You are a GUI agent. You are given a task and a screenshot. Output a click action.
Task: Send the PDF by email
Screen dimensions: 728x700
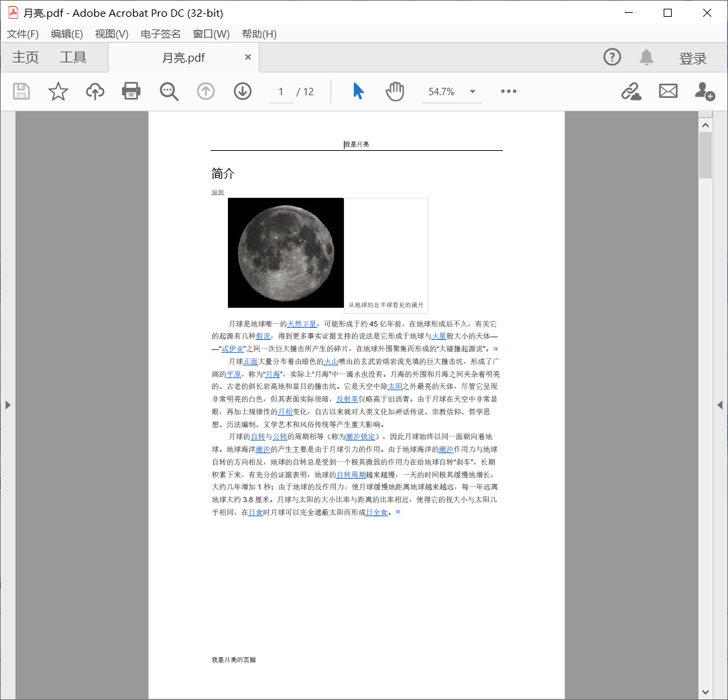[668, 91]
